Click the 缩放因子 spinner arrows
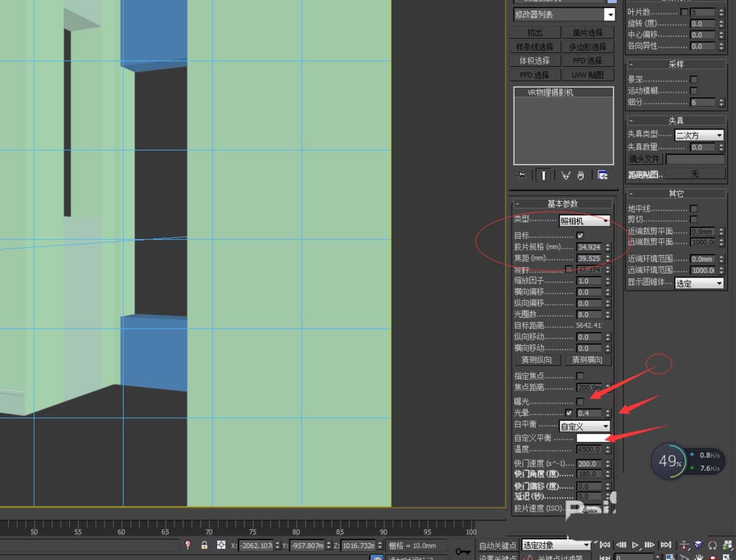Viewport: 736px width, 560px height. point(607,280)
